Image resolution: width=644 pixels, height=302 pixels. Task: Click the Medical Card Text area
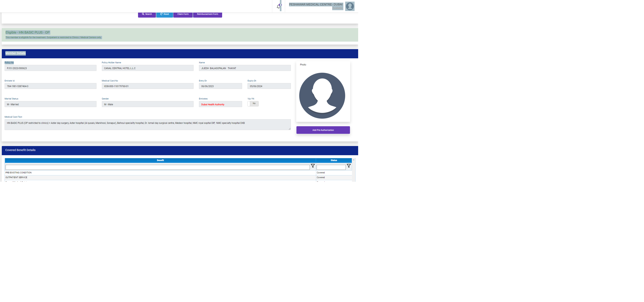click(147, 124)
